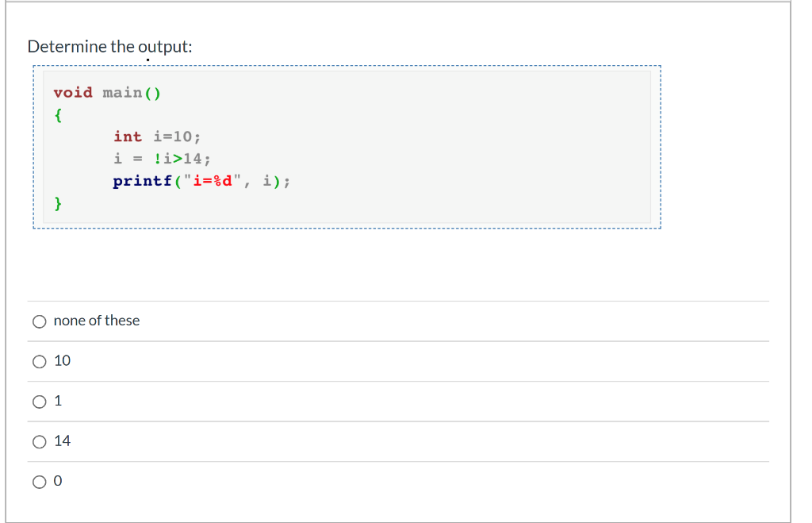Viewport: 812px width, 523px height.
Task: Select the answer option "1"
Action: coord(39,401)
